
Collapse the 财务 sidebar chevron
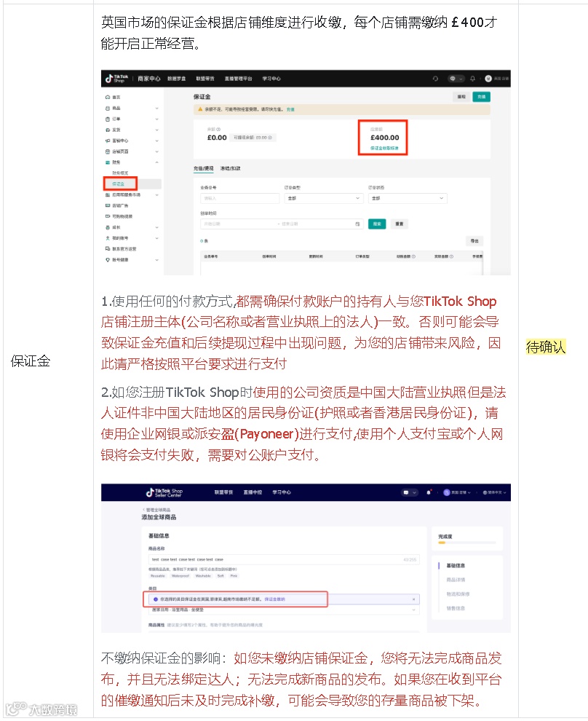[x=156, y=162]
